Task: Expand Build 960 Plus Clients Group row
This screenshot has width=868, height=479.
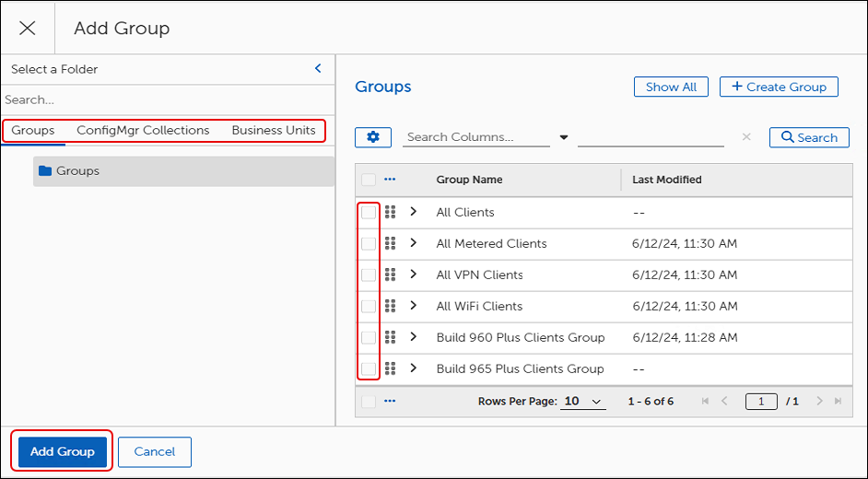Action: coord(414,336)
